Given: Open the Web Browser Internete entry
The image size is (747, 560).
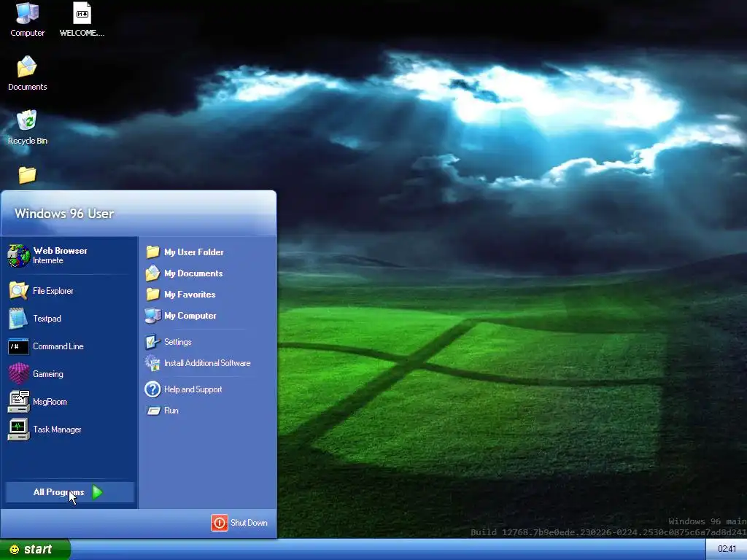Looking at the screenshot, I should [70, 255].
